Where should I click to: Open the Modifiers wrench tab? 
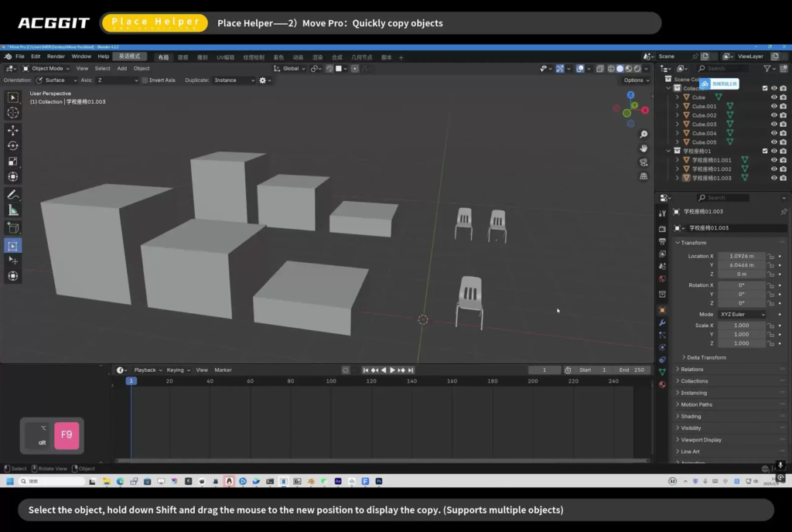(662, 322)
